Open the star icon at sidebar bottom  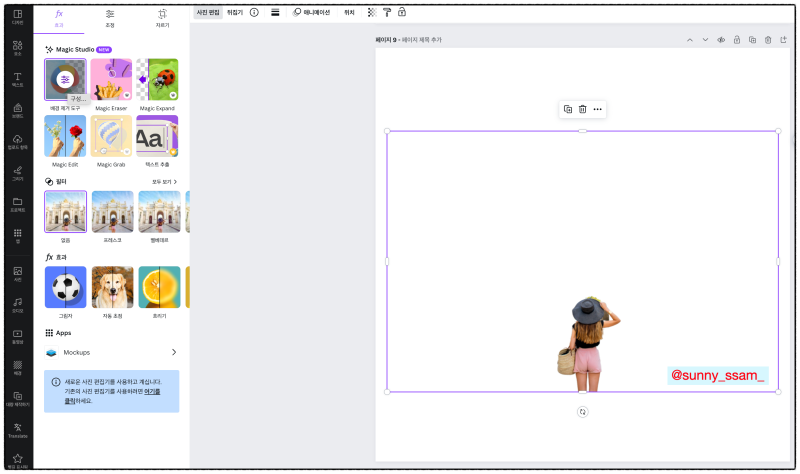click(17, 460)
